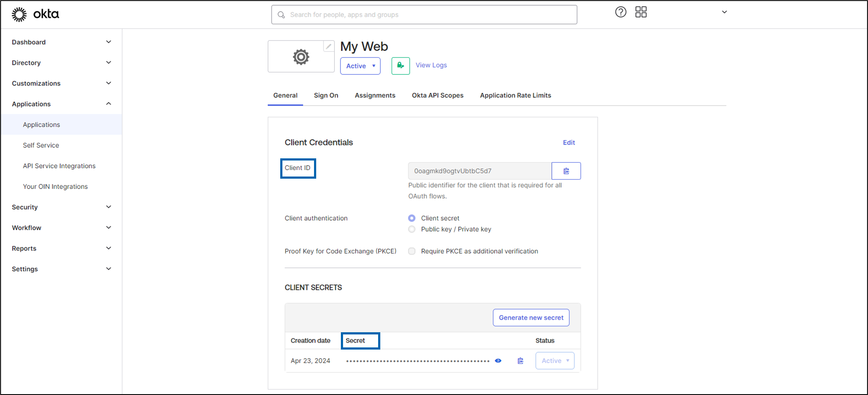Click Edit in Client Credentials
Viewport: 868px width, 395px height.
(569, 143)
